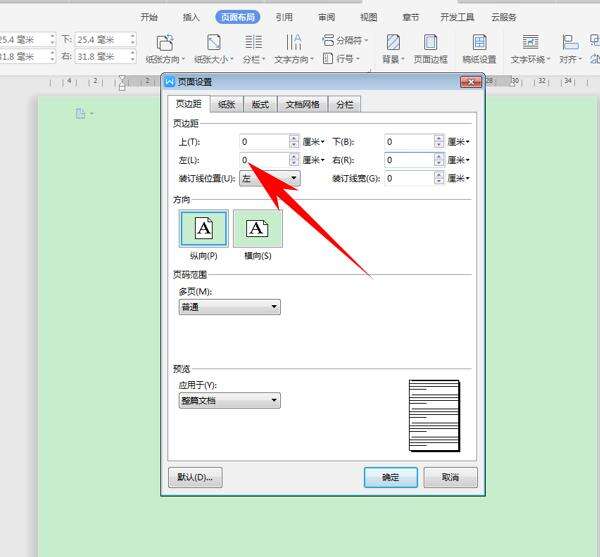Click the 分栏 (columns) ribbon icon
600x557 pixels.
[x=254, y=42]
